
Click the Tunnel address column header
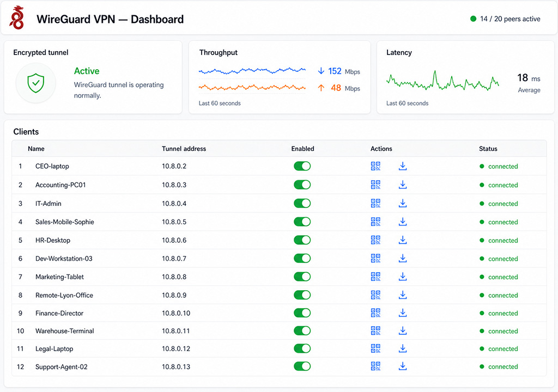[x=184, y=149]
